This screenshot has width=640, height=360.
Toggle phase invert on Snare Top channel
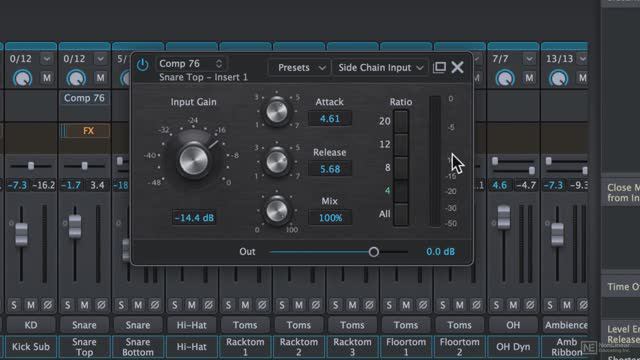(x=101, y=305)
